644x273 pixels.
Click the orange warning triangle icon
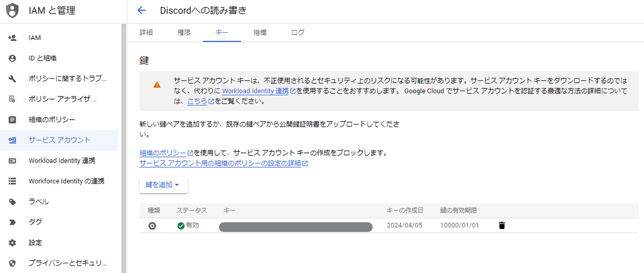[x=157, y=85]
